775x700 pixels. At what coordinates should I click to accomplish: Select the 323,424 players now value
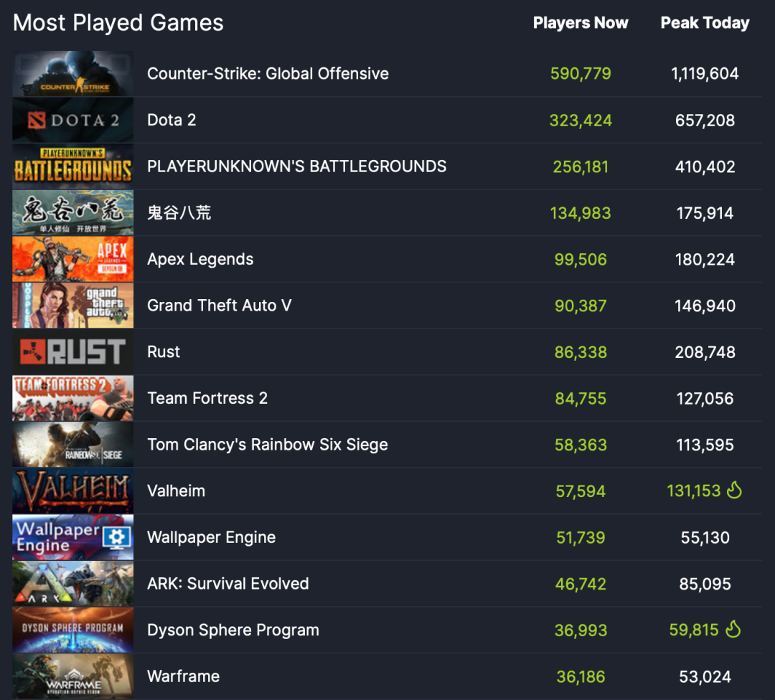pos(581,120)
